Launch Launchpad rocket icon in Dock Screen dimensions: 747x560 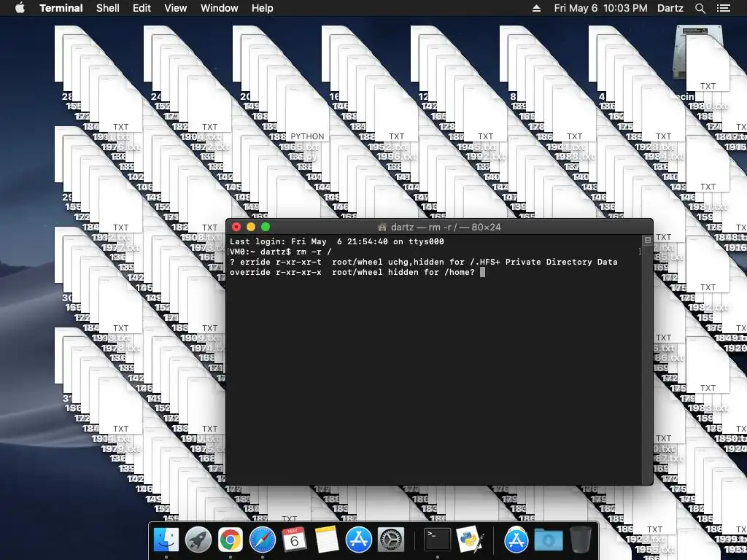click(198, 540)
